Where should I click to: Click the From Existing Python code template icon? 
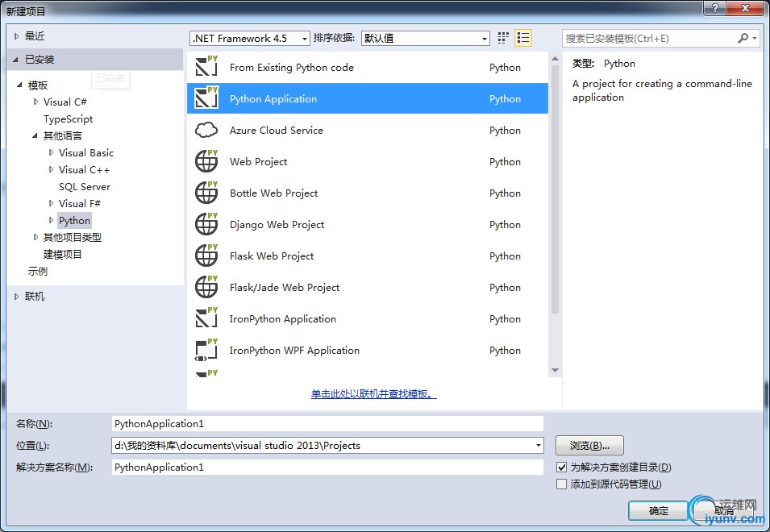pyautogui.click(x=206, y=67)
